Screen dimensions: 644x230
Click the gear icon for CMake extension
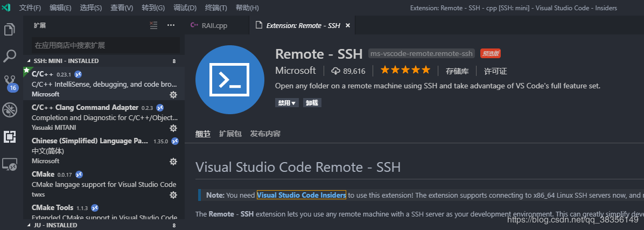(173, 195)
